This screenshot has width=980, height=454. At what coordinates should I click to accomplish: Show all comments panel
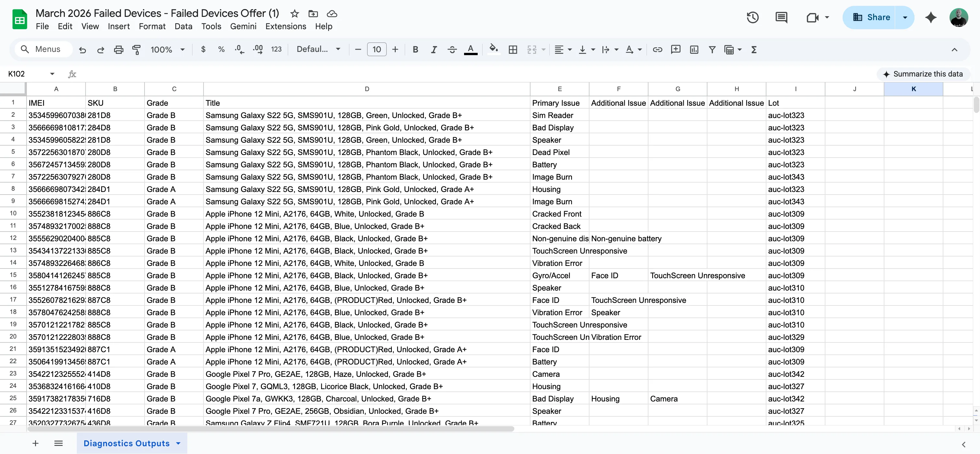tap(781, 18)
